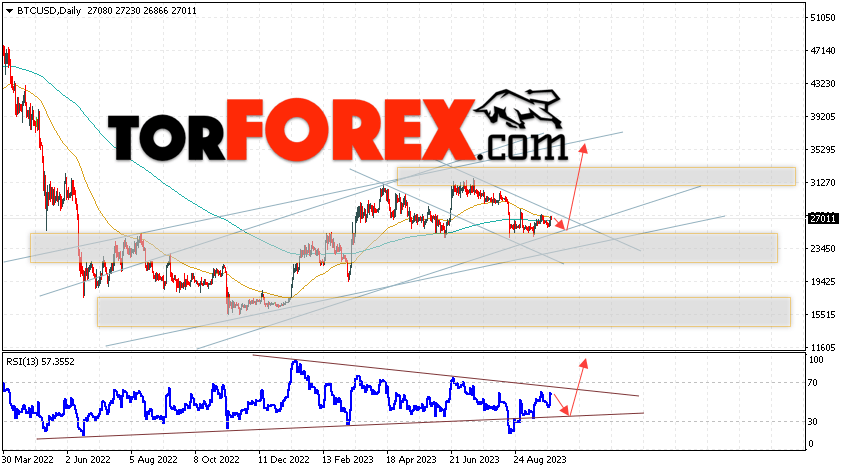
Task: Click the 23450 price axis label
Action: tap(822, 249)
